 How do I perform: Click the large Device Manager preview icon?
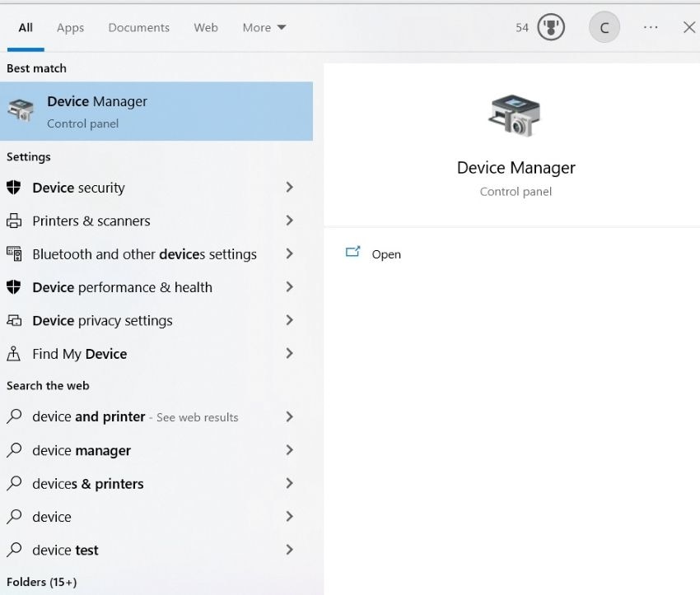pyautogui.click(x=516, y=115)
